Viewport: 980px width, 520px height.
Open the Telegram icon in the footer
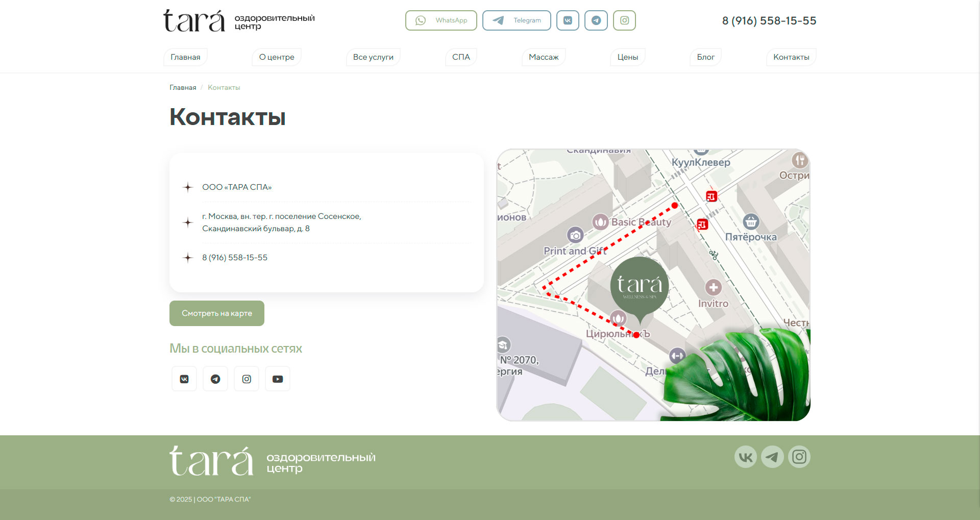tap(772, 457)
